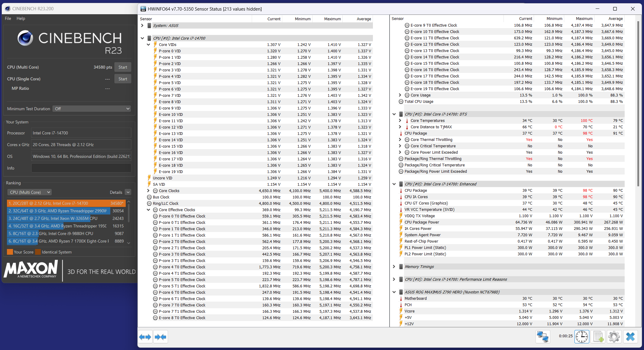Screen dimensions: 644x350
Task: Open the Minimum Test Duration dropdown
Action: [92, 109]
